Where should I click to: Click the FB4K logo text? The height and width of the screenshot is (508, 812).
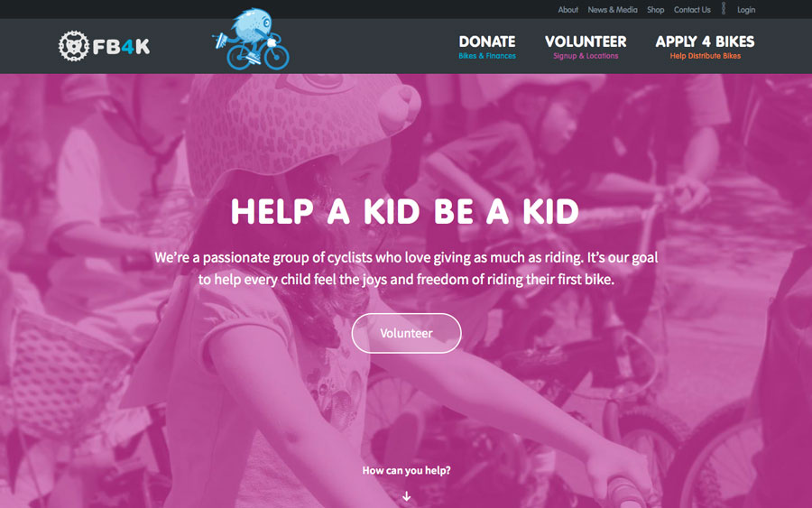(121, 47)
